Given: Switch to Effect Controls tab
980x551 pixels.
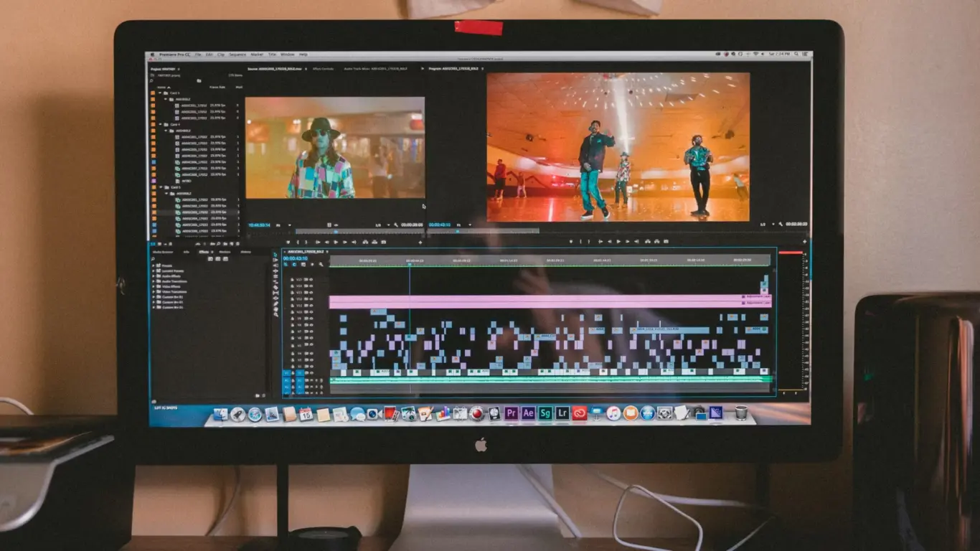Looking at the screenshot, I should pyautogui.click(x=323, y=69).
